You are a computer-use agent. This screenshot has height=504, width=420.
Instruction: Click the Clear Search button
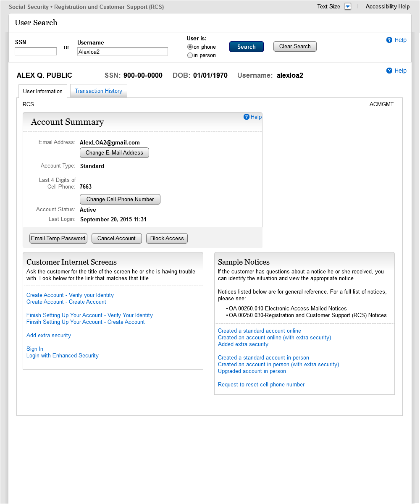pyautogui.click(x=295, y=46)
